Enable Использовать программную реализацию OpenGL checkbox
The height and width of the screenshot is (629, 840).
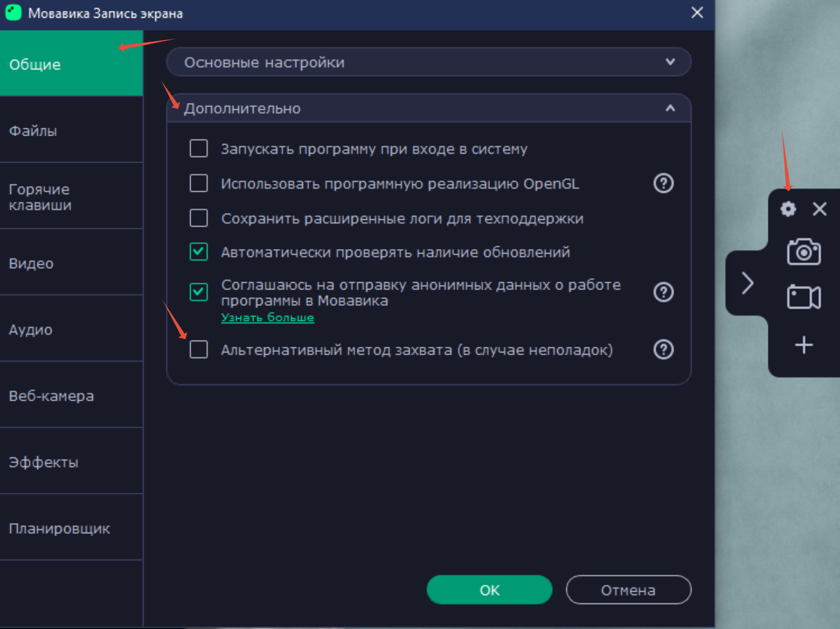click(198, 183)
